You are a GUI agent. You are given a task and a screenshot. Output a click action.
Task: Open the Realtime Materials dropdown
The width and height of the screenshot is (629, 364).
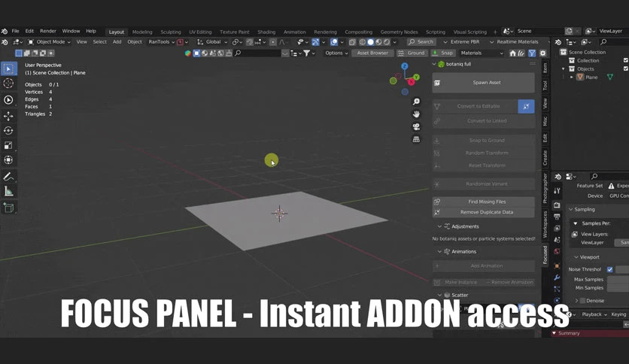pyautogui.click(x=515, y=41)
